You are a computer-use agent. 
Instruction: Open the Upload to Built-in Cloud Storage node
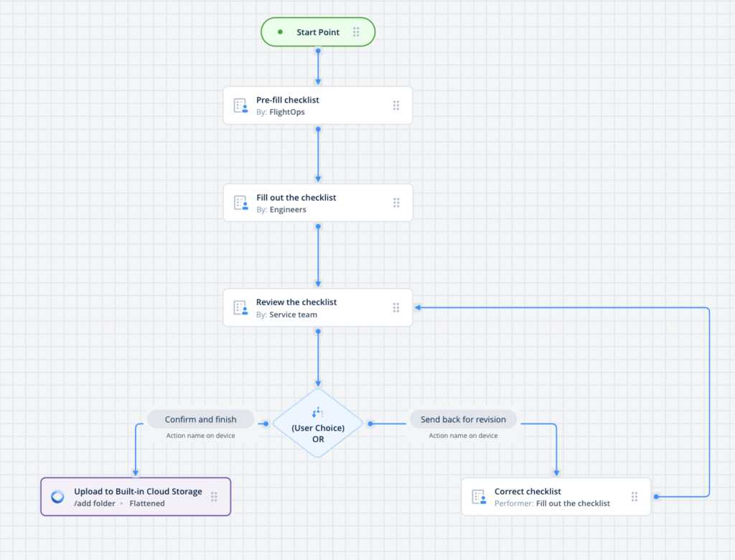(137, 497)
